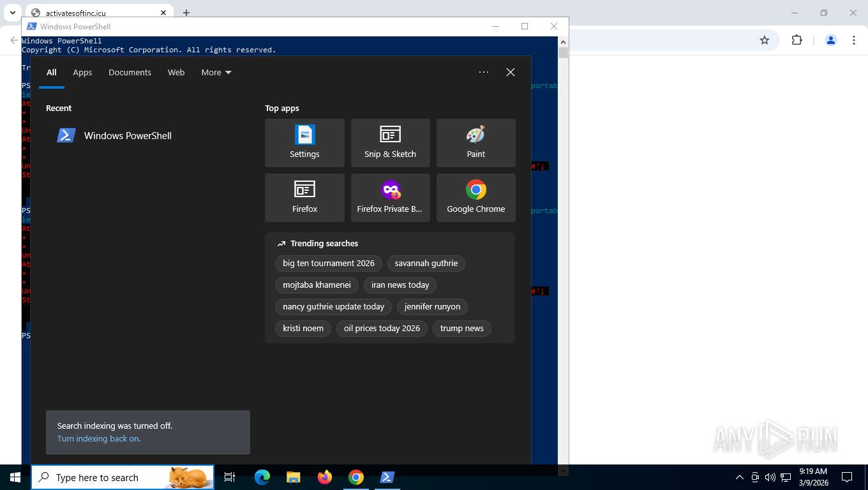Open network status tray icon

tap(784, 477)
